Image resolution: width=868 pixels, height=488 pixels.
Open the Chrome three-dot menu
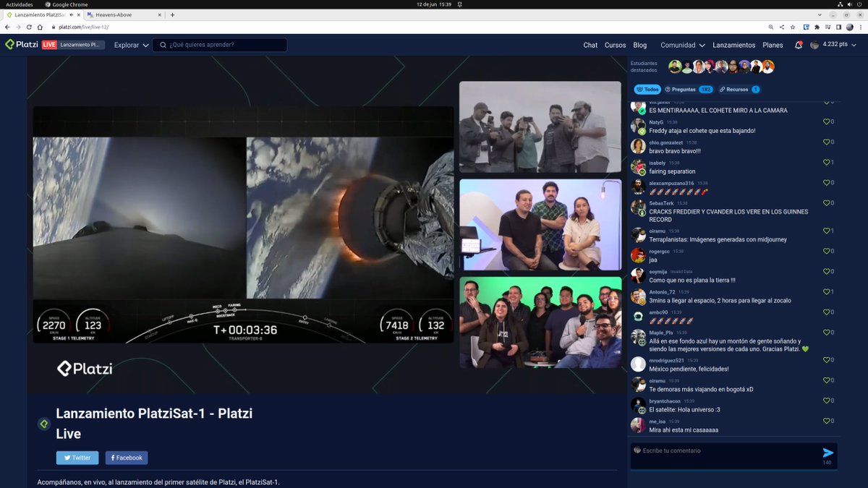click(x=861, y=27)
